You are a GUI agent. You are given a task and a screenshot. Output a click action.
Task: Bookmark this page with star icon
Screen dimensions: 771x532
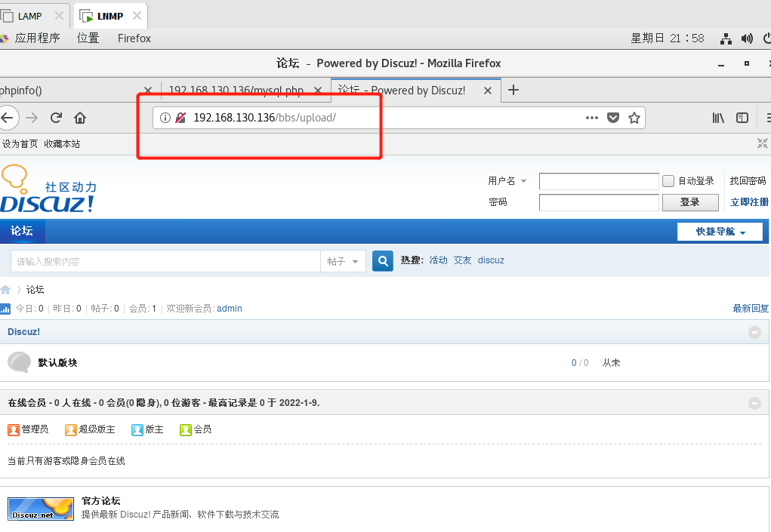tap(634, 118)
